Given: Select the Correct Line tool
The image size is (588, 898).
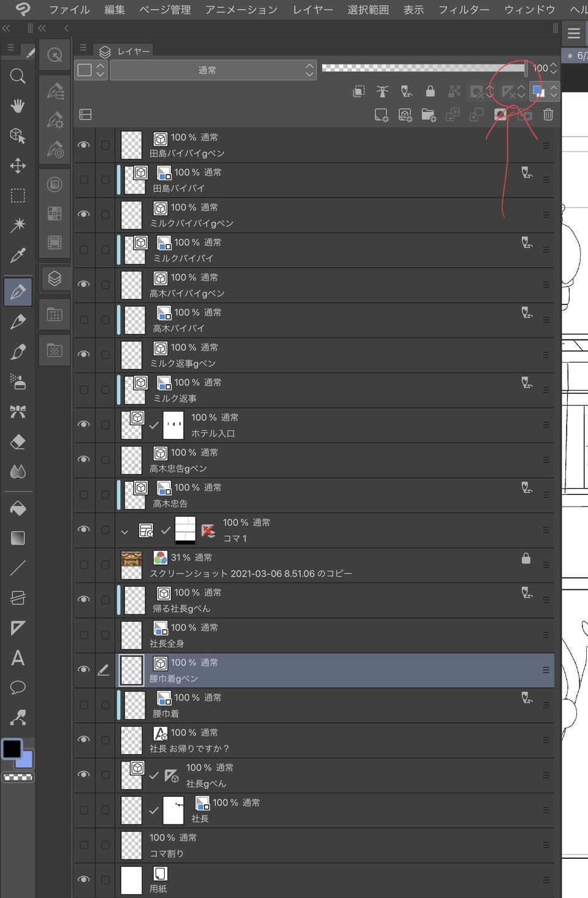Looking at the screenshot, I should click(x=18, y=717).
